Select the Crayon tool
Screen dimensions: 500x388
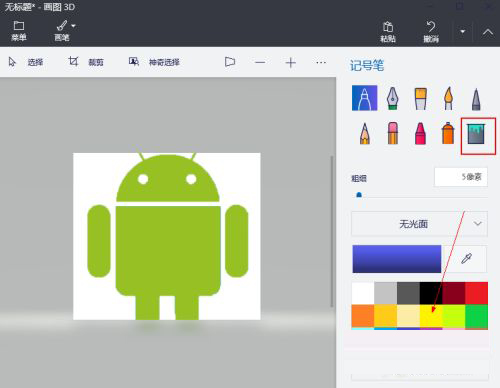[420, 133]
